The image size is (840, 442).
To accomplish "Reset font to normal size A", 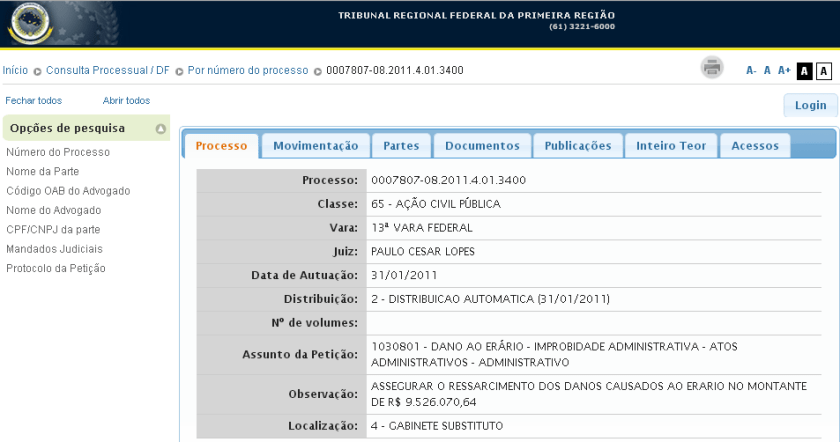I will pyautogui.click(x=767, y=71).
